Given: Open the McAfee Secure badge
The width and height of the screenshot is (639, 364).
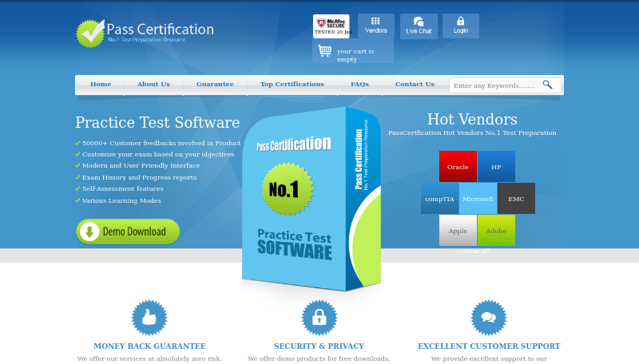Looking at the screenshot, I should [x=331, y=26].
